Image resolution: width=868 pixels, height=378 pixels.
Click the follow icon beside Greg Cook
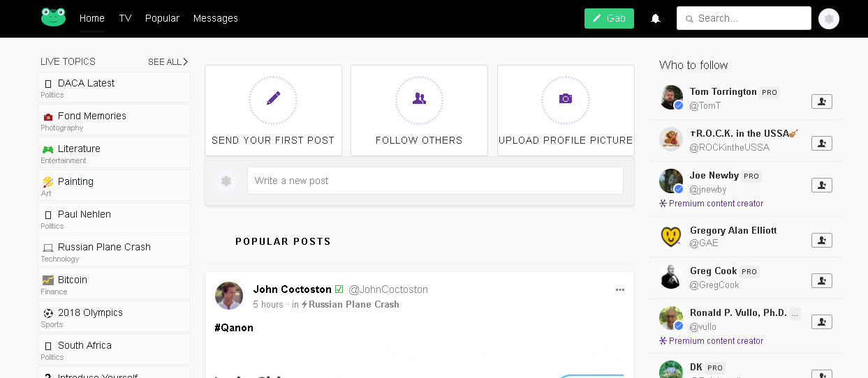pos(822,280)
